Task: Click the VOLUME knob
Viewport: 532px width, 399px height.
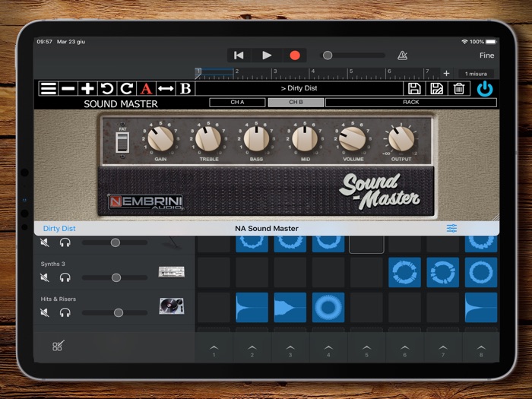Action: (x=353, y=139)
